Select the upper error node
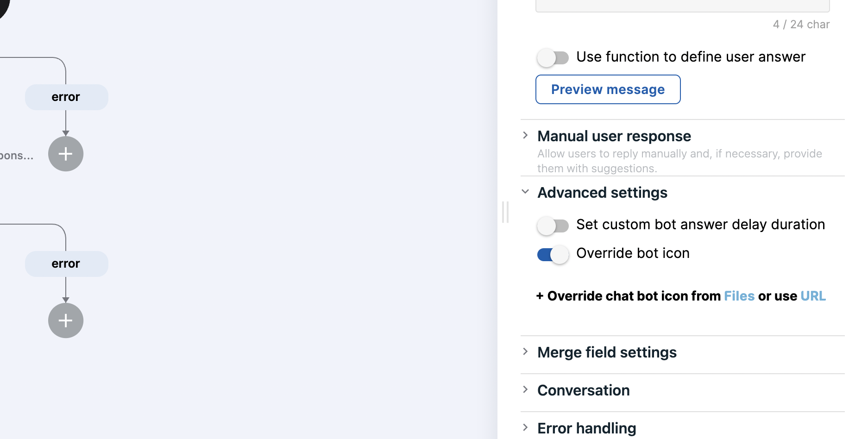Image resolution: width=868 pixels, height=439 pixels. coord(66,97)
